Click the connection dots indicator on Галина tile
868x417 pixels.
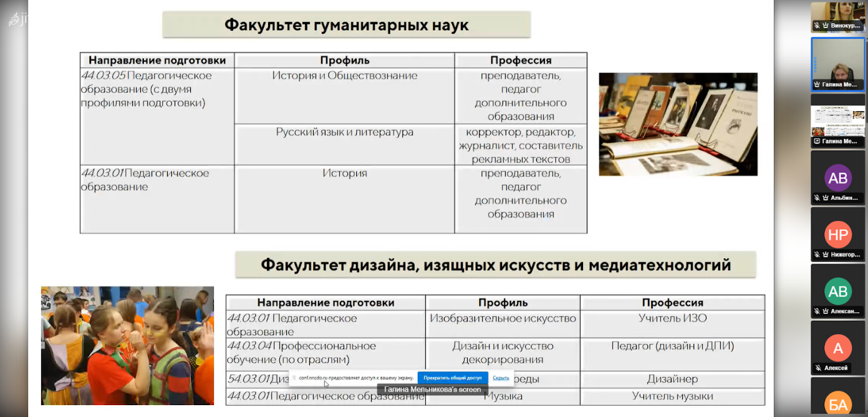(815, 64)
